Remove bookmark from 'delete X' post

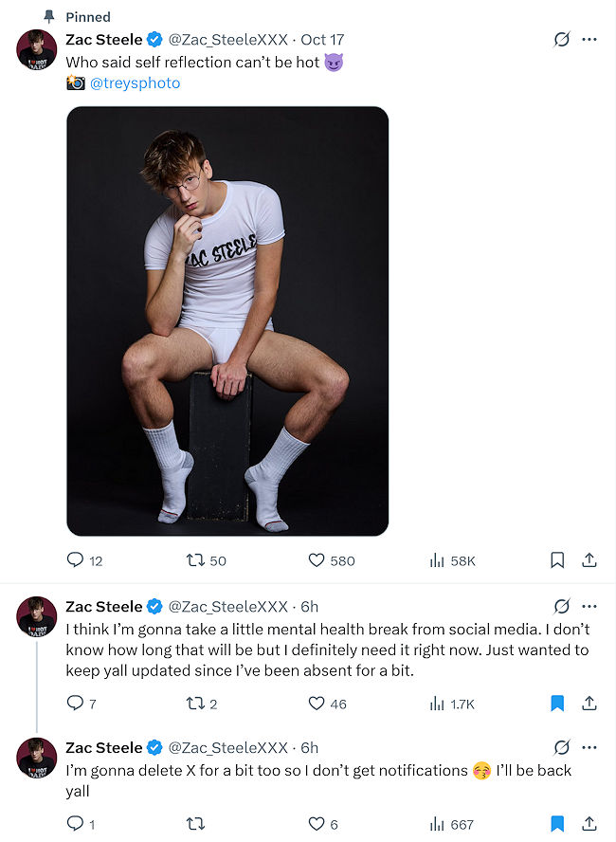(557, 824)
